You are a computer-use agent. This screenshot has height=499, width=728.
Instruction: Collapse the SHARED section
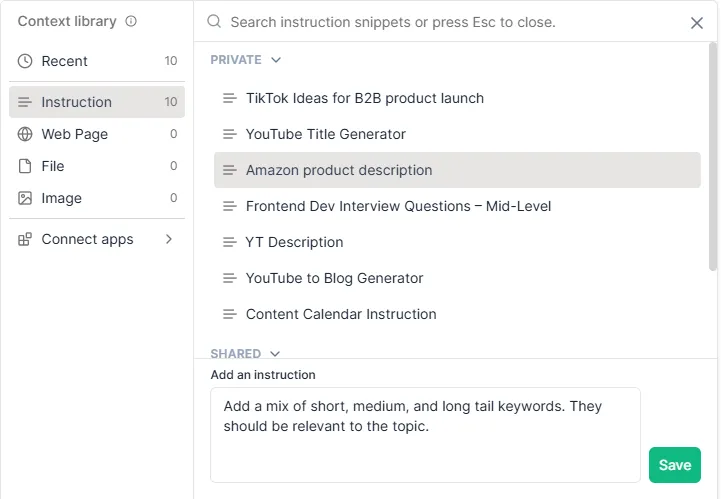pyautogui.click(x=275, y=354)
